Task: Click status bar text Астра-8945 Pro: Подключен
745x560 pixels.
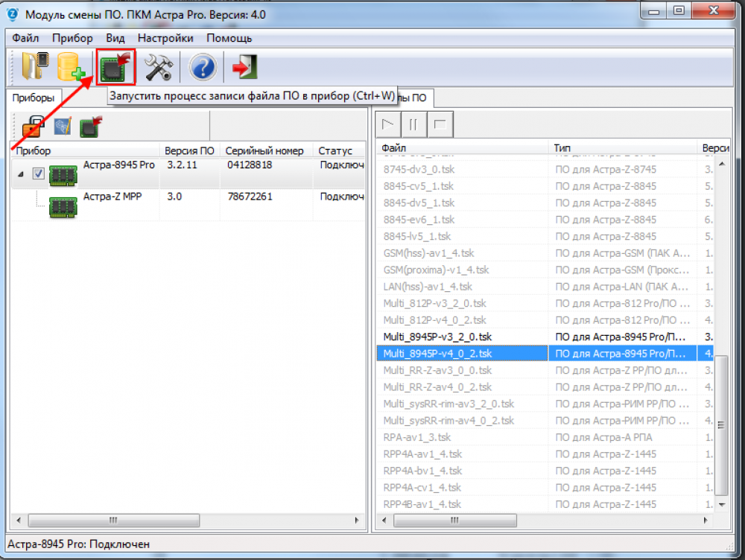Action: click(x=79, y=544)
